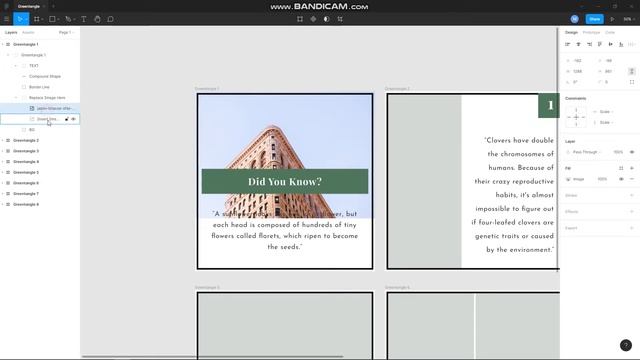Viewport: 640px width, 360px height.
Task: Open the Pass Through blend mode dropdown
Action: (587, 152)
